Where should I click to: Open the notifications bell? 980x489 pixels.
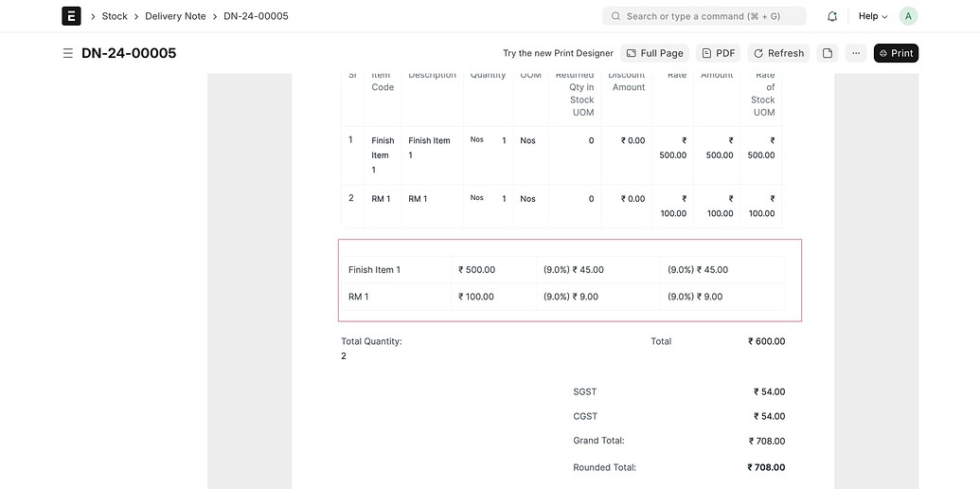click(x=832, y=16)
